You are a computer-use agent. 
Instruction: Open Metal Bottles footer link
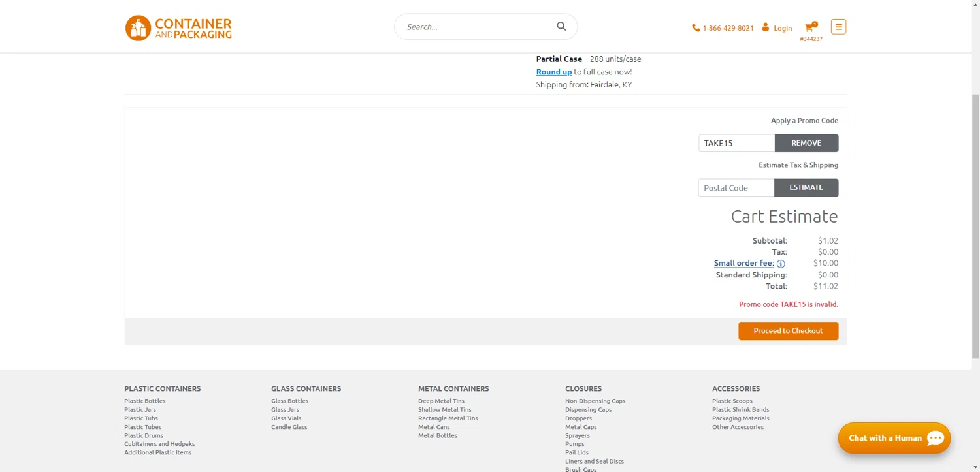click(x=438, y=435)
